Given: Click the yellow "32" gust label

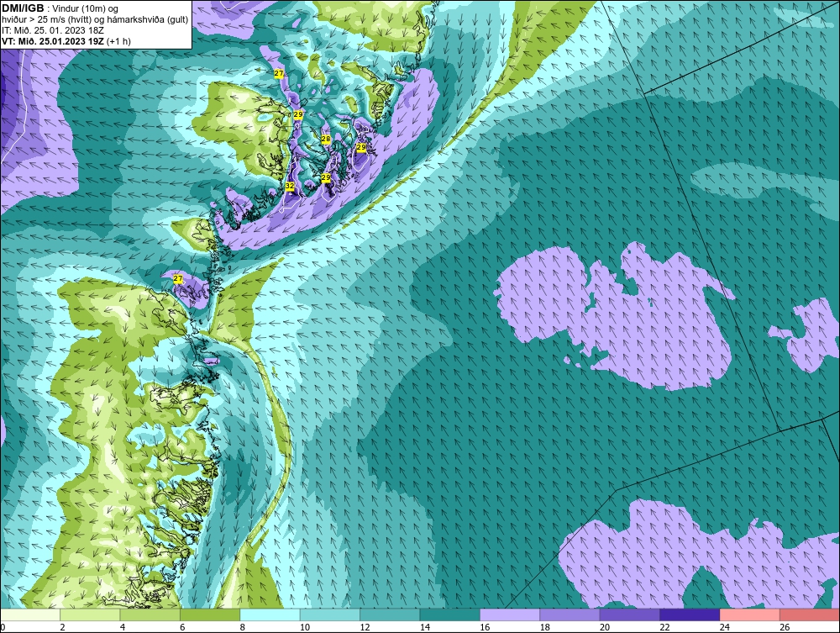Looking at the screenshot, I should coord(289,186).
